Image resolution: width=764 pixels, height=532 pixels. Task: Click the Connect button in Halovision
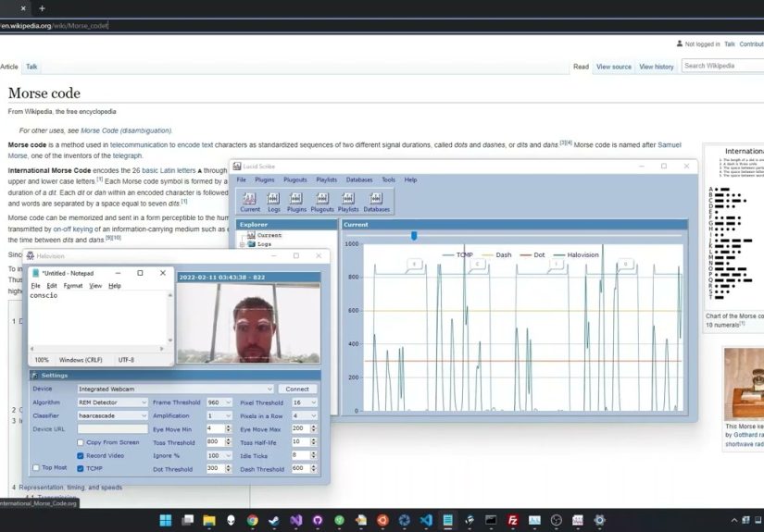pos(297,389)
